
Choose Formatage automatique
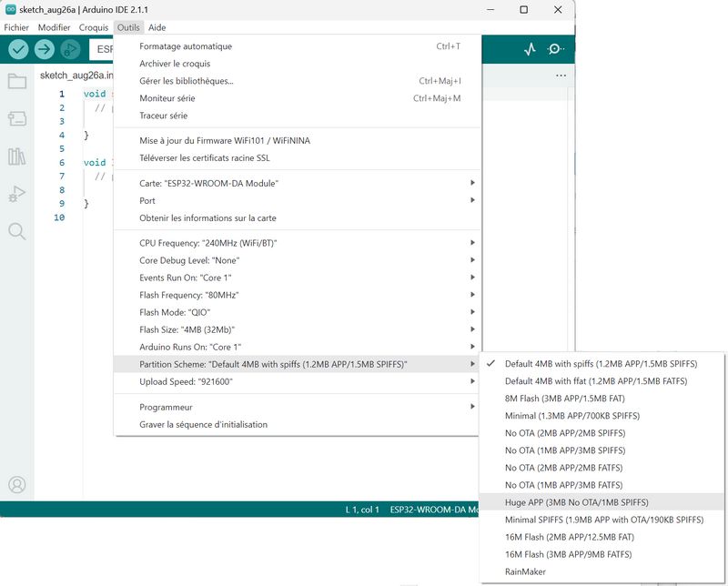tap(298, 46)
